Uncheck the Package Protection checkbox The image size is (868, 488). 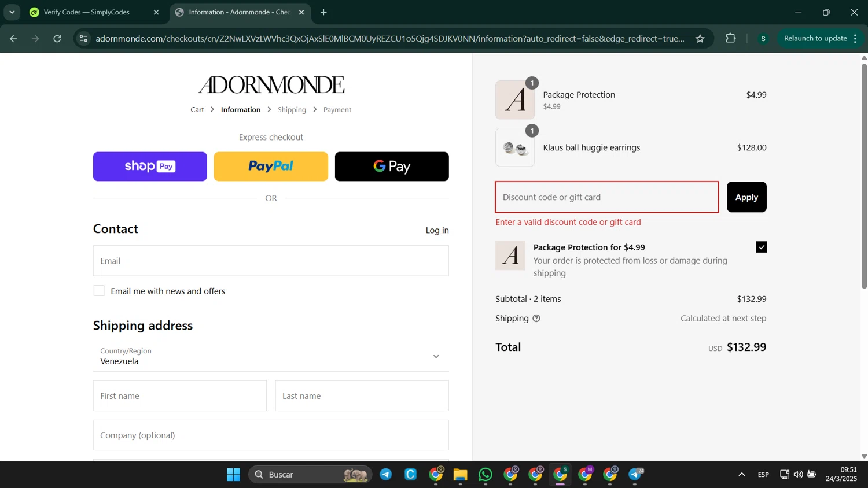[762, 247]
